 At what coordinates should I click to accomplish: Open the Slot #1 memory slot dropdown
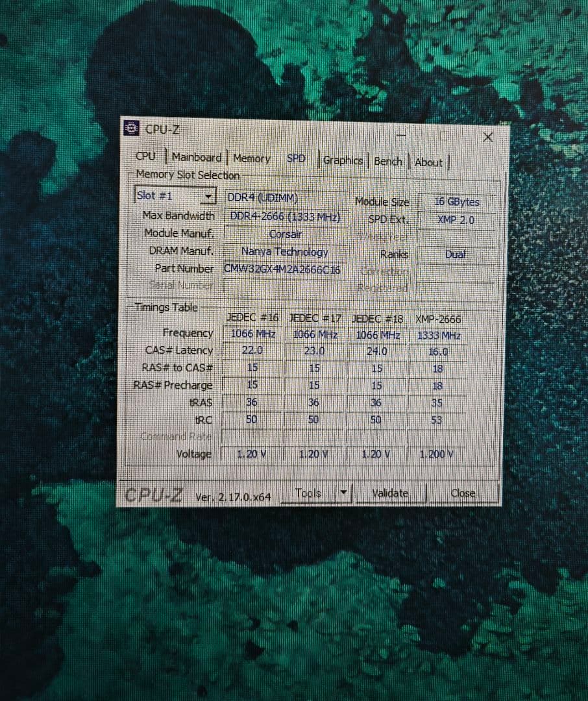tap(175, 195)
